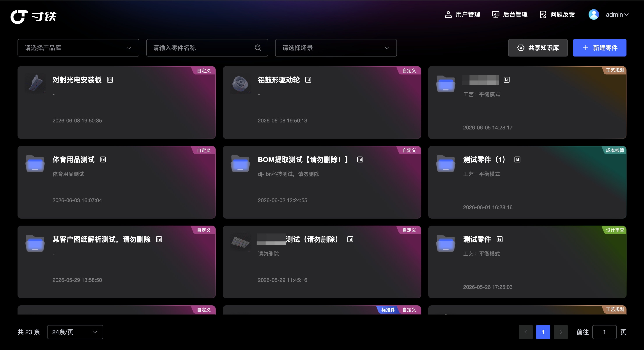644x350 pixels.
Task: Open 共享知识库 shared knowledge base
Action: [538, 48]
